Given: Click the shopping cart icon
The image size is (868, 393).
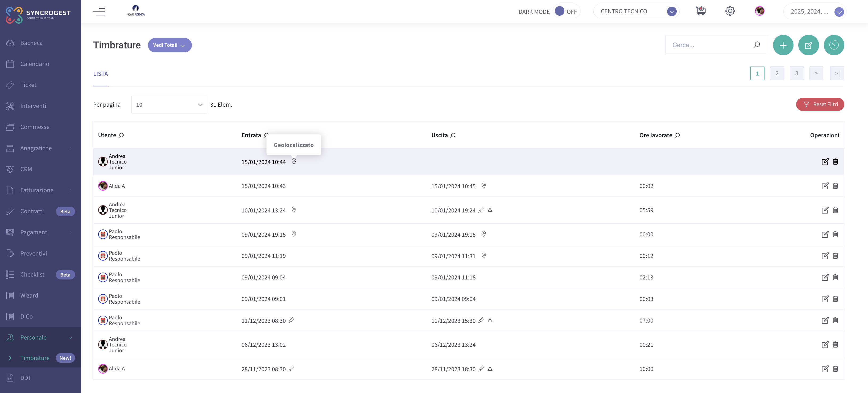Looking at the screenshot, I should [x=701, y=11].
